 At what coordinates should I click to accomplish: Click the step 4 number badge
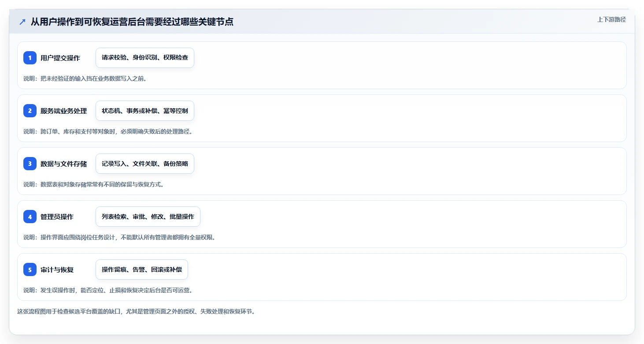30,217
